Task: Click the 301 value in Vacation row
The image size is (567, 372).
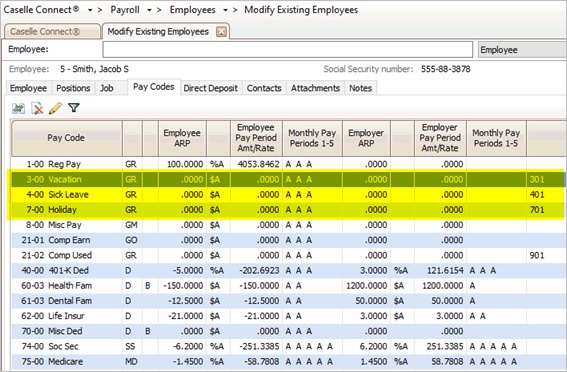Action: tap(537, 179)
